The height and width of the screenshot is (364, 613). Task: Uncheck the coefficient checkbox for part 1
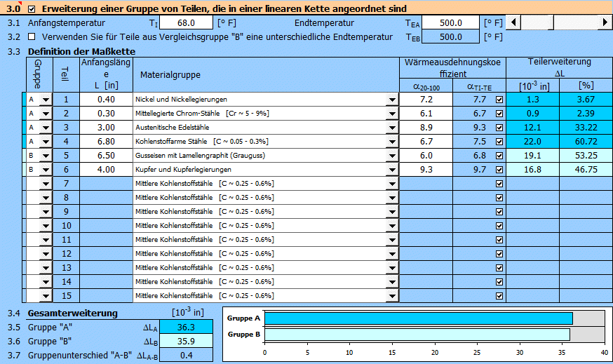tap(499, 100)
